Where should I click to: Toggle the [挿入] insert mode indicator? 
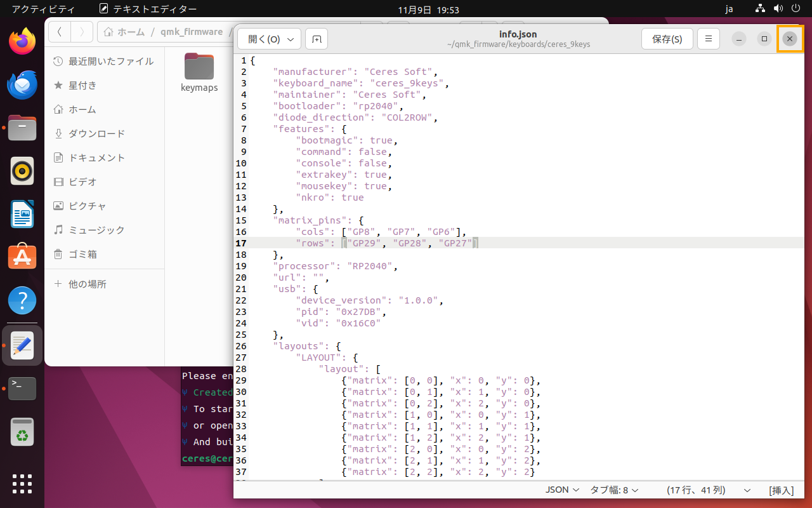point(781,490)
